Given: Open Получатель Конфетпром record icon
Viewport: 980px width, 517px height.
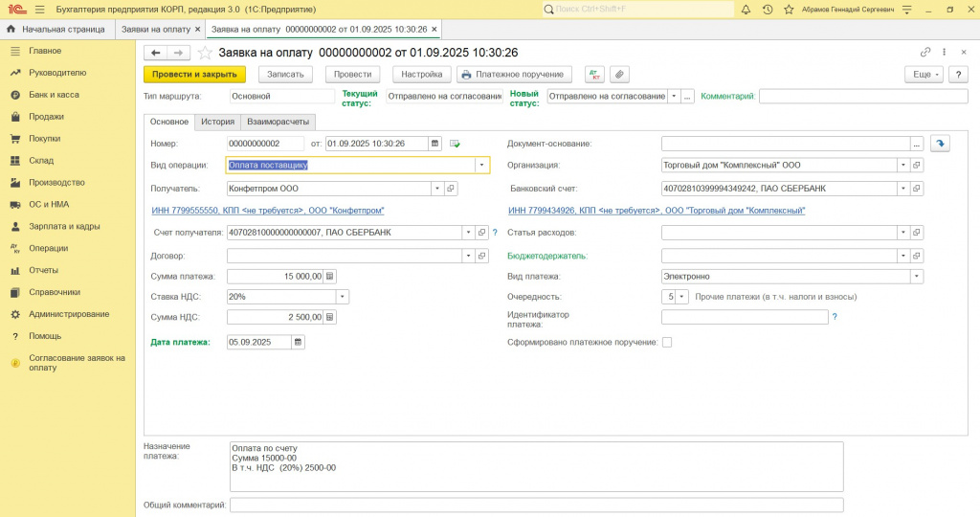Looking at the screenshot, I should pyautogui.click(x=451, y=189).
